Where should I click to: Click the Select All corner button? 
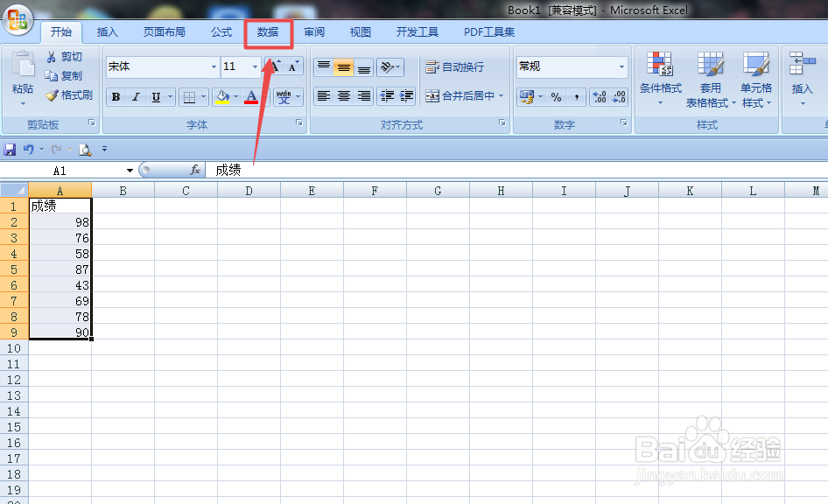point(14,190)
